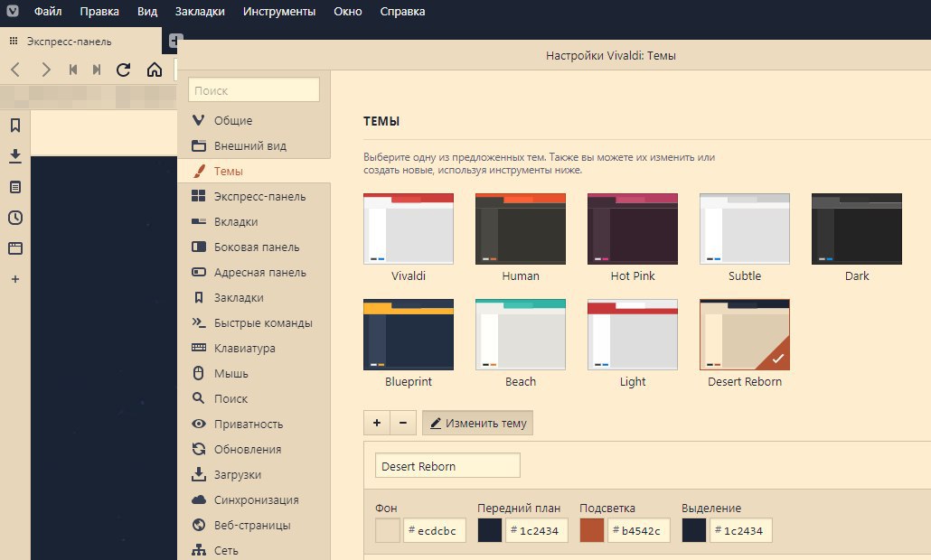Open Быстрые команды settings section
Viewport: 931px width, 560px height.
pyautogui.click(x=254, y=322)
